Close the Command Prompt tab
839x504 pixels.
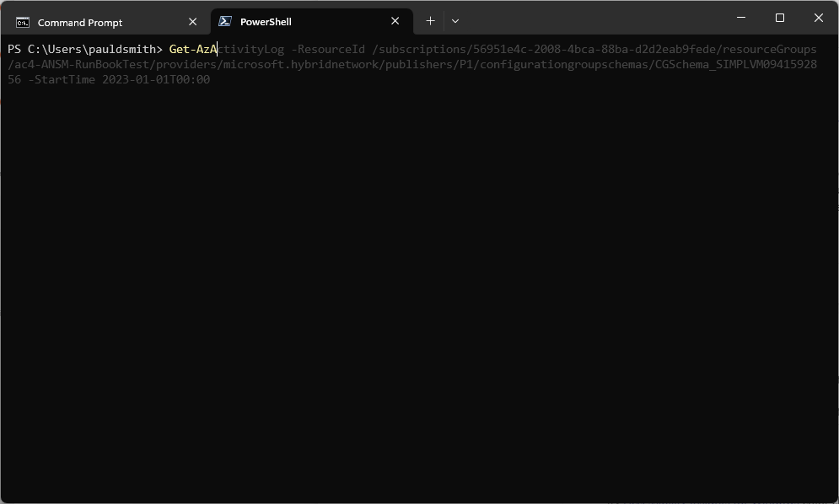(x=192, y=22)
